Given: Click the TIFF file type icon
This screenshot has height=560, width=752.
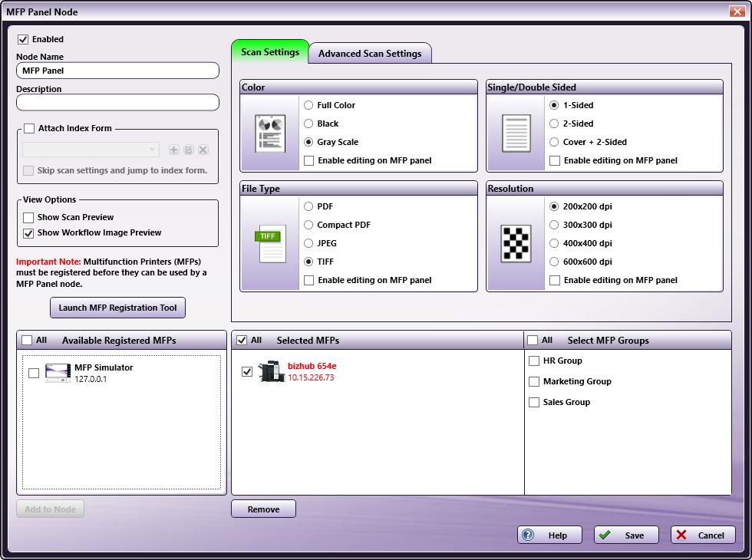Looking at the screenshot, I should click(270, 243).
